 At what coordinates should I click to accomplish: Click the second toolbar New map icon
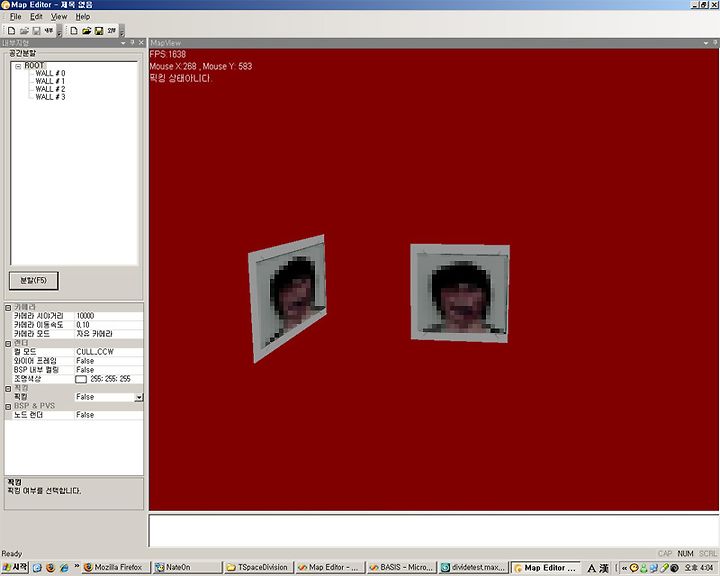click(74, 31)
